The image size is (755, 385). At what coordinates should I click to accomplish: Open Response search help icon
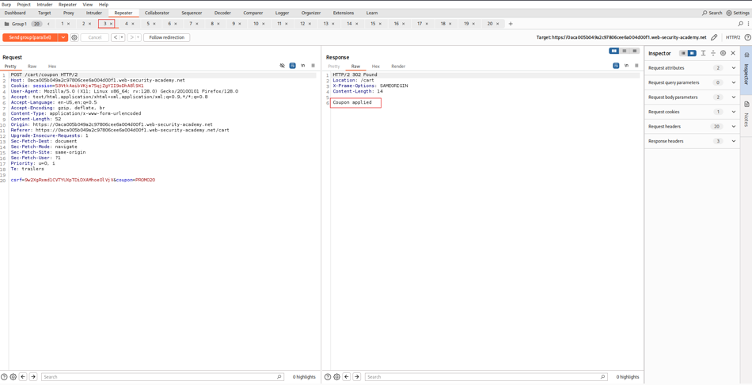coord(328,377)
